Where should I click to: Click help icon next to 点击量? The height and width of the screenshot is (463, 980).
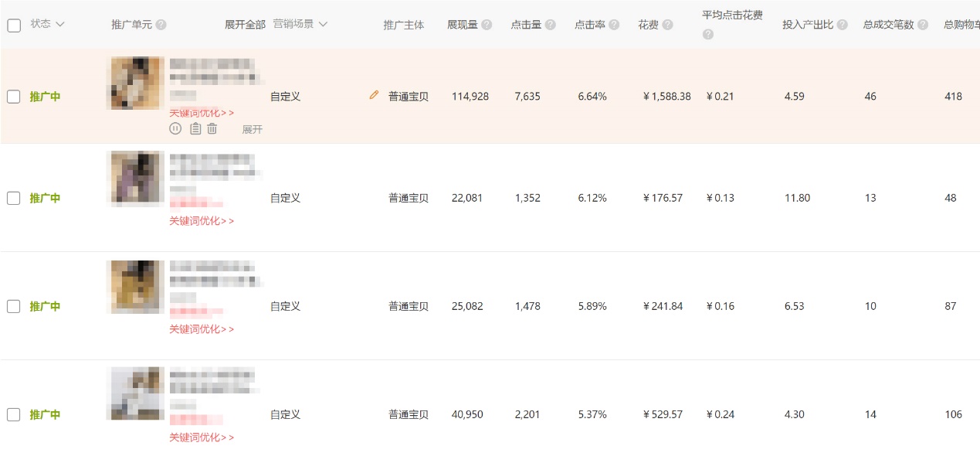coord(550,25)
